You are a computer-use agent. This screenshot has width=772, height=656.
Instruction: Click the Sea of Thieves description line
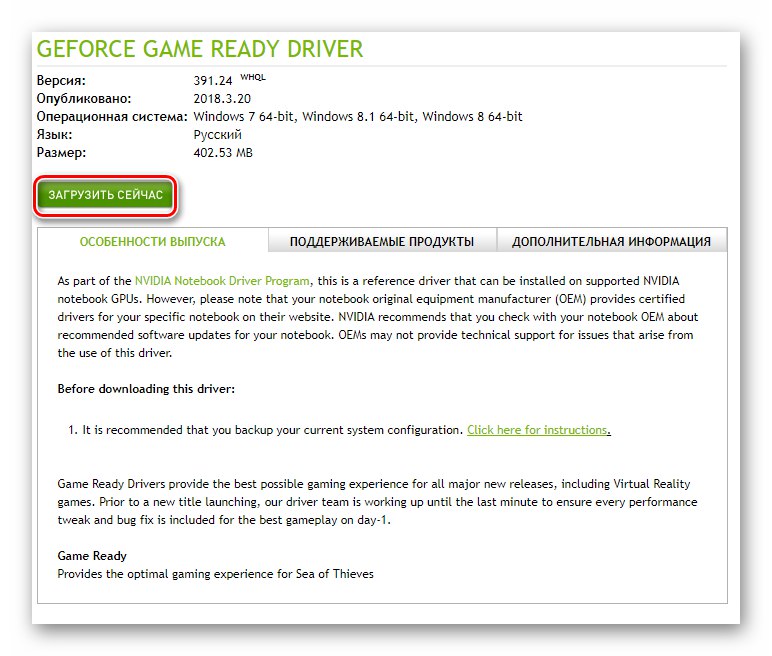click(216, 574)
